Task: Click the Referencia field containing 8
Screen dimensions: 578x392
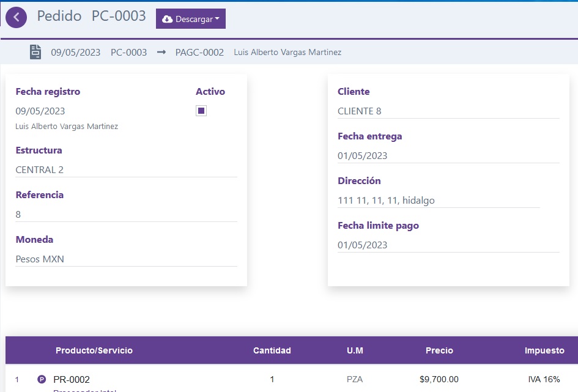Action: (x=125, y=215)
